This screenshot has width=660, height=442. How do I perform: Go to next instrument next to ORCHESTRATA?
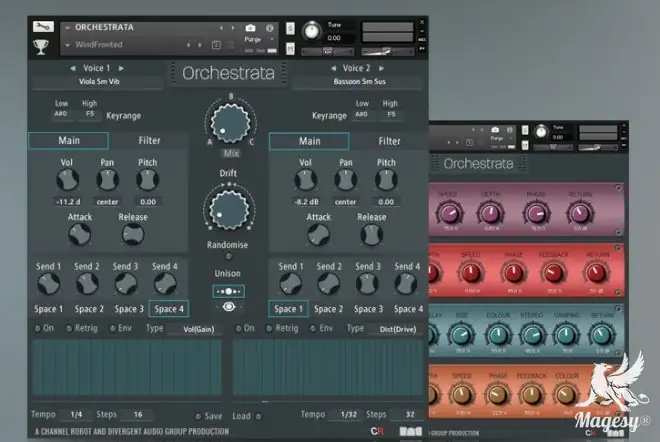pos(233,28)
